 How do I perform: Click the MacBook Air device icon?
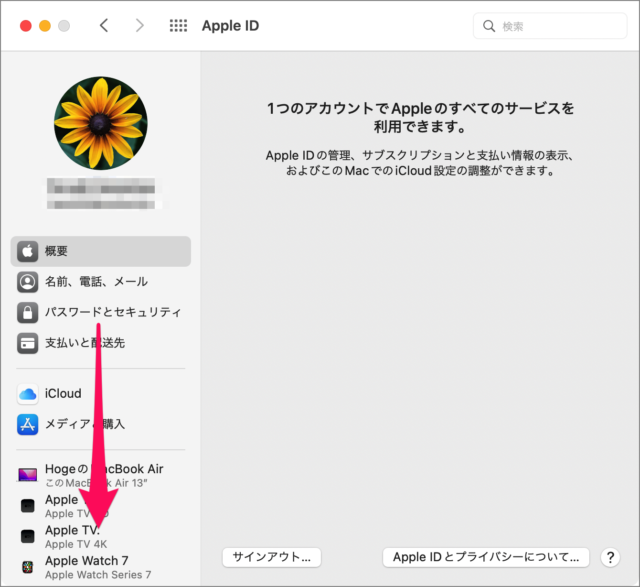(x=27, y=475)
